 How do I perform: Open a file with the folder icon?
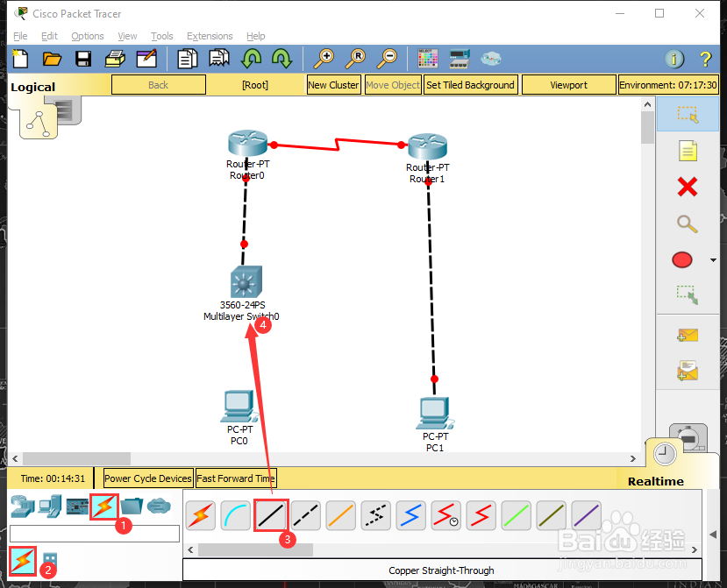[52, 59]
